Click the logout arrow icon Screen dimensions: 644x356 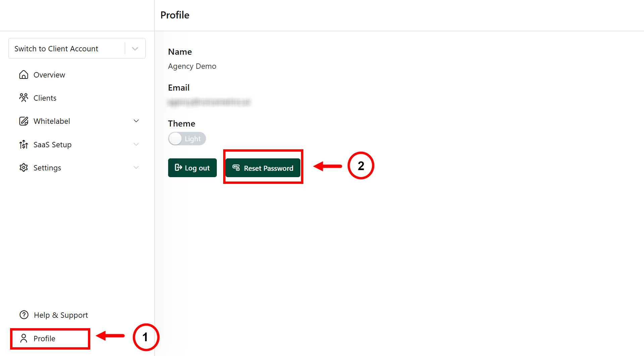[178, 167]
